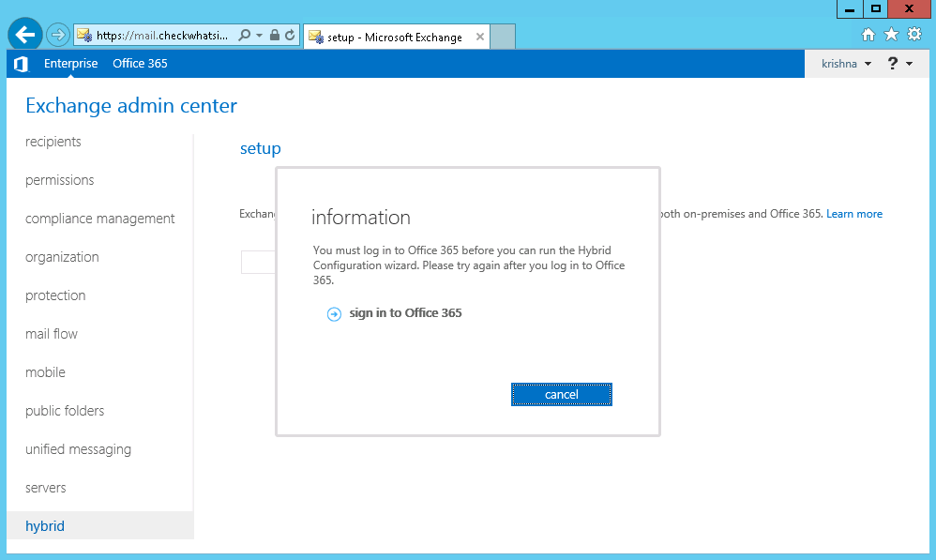Click sign in to Office 365 link
This screenshot has width=936, height=560.
[405, 313]
